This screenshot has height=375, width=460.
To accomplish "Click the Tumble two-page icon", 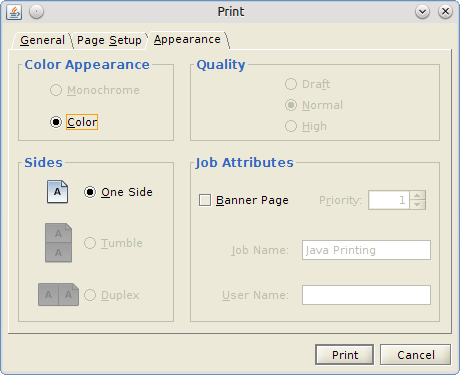I will pos(58,243).
